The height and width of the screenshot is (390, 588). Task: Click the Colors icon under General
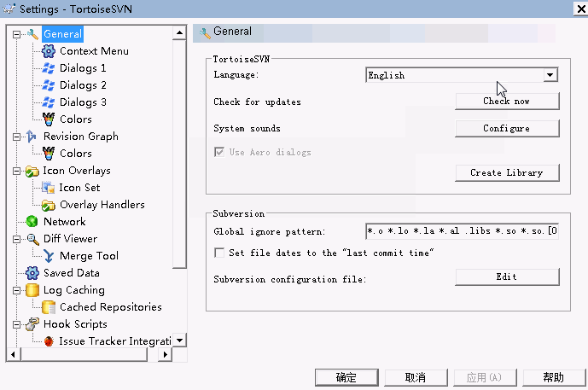pos(49,119)
